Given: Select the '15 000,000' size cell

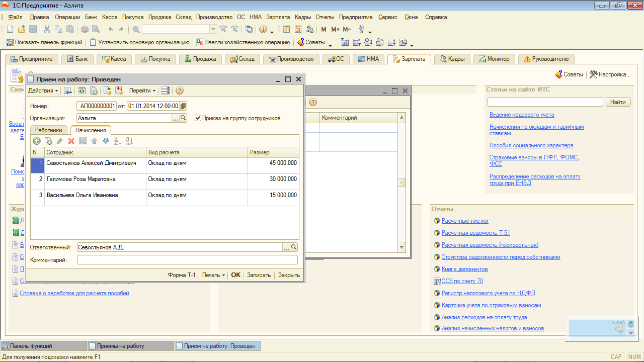Looking at the screenshot, I should pos(273,198).
